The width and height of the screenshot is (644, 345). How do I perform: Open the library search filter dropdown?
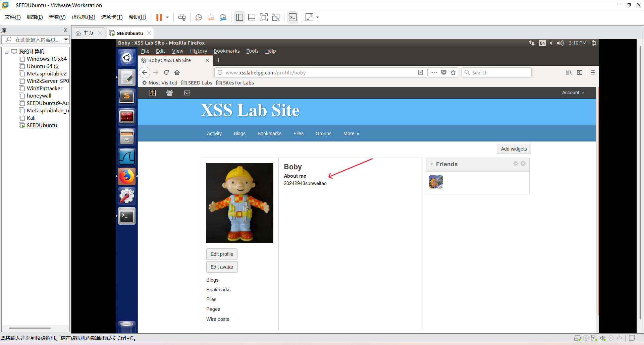pos(66,40)
